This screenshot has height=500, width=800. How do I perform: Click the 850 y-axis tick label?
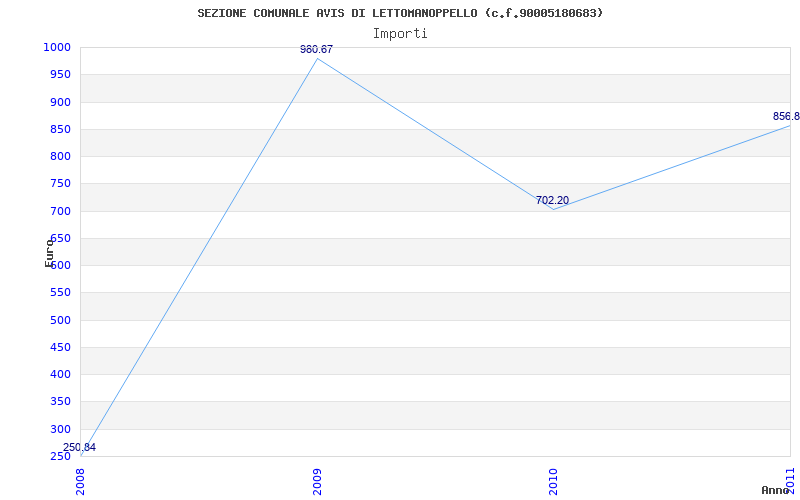pyautogui.click(x=60, y=129)
